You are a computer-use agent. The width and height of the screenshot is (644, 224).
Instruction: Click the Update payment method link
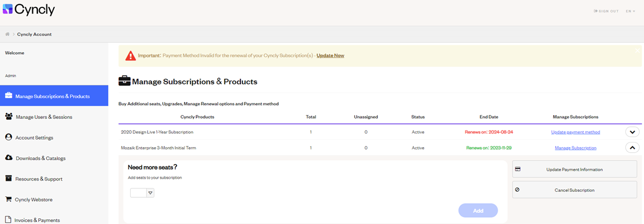pyautogui.click(x=576, y=132)
